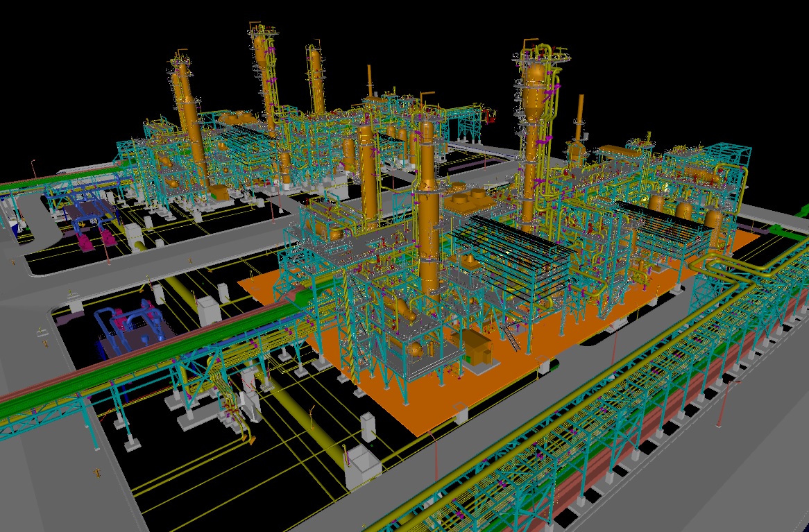This screenshot has width=809, height=532.
Task: Pick the tall orange column at upper left
Action: (x=186, y=118)
